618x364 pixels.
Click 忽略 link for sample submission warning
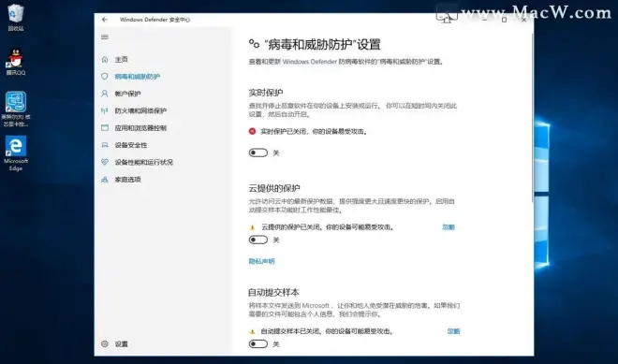coord(453,331)
